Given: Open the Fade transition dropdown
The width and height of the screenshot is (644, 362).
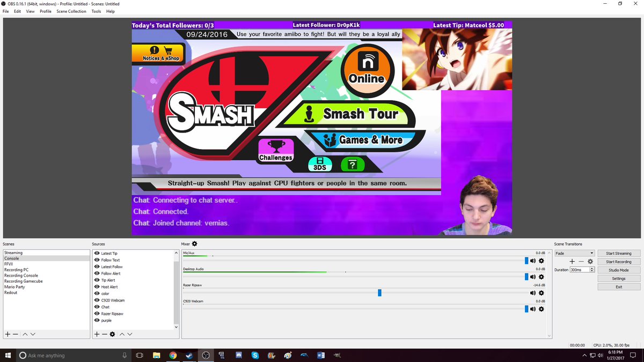Looking at the screenshot, I should (x=574, y=253).
